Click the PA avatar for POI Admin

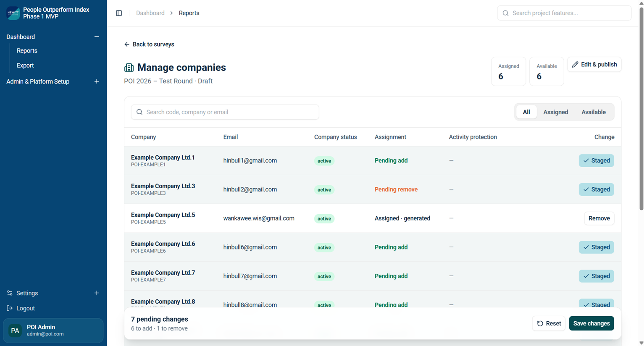click(15, 330)
